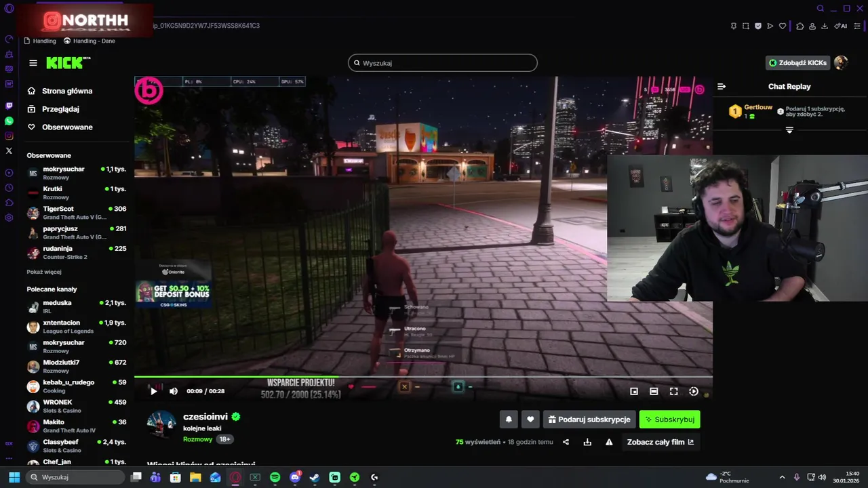Open Przeglądaj section

[x=53, y=109]
